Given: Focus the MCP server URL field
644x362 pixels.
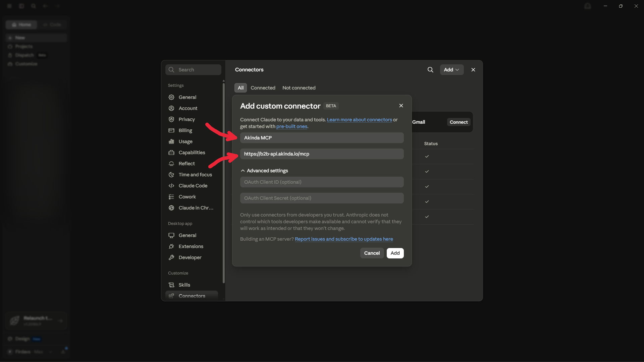Looking at the screenshot, I should (322, 154).
